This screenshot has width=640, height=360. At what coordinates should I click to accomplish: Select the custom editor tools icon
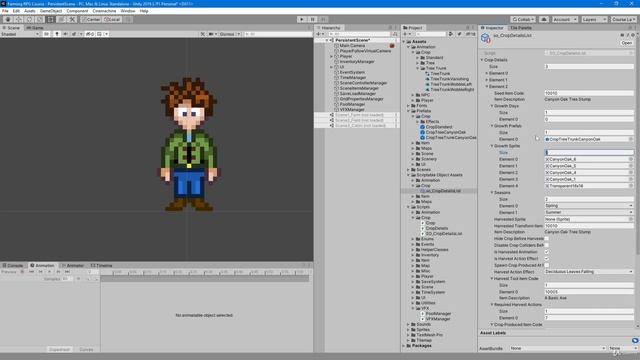coord(72,19)
